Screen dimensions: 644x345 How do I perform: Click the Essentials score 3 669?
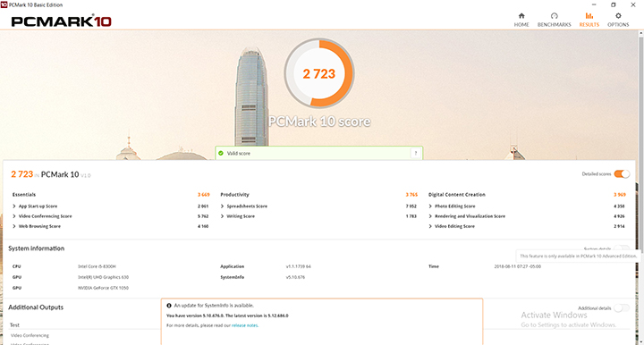[203, 195]
